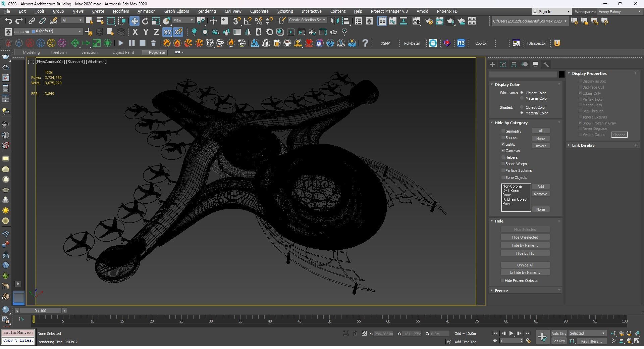
Task: Open the Scripting menu
Action: coord(285,11)
